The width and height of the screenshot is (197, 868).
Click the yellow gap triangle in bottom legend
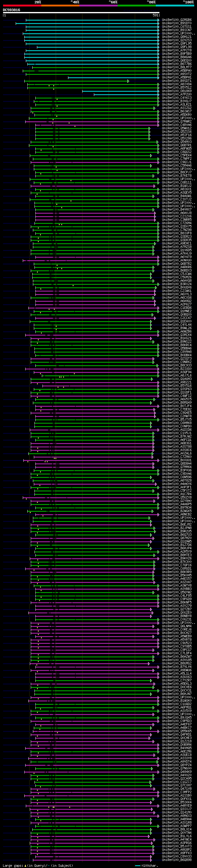[25, 865]
